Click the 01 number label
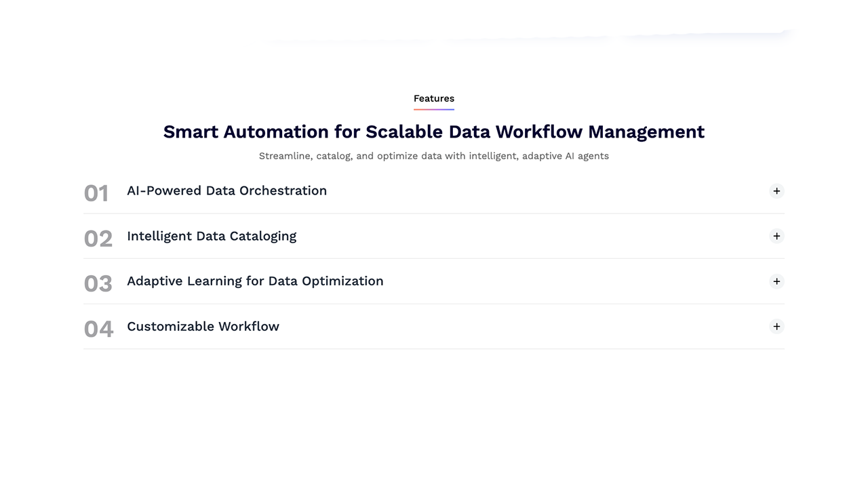This screenshot has height=488, width=868. pyautogui.click(x=96, y=193)
